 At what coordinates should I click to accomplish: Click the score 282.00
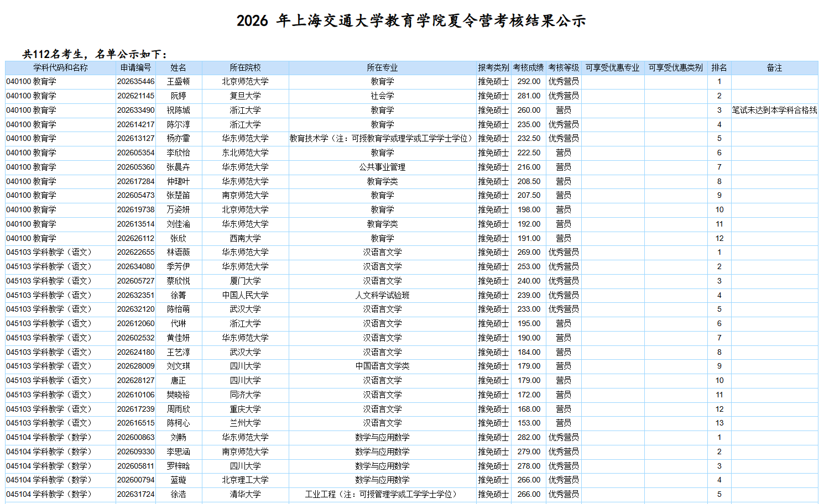(529, 437)
